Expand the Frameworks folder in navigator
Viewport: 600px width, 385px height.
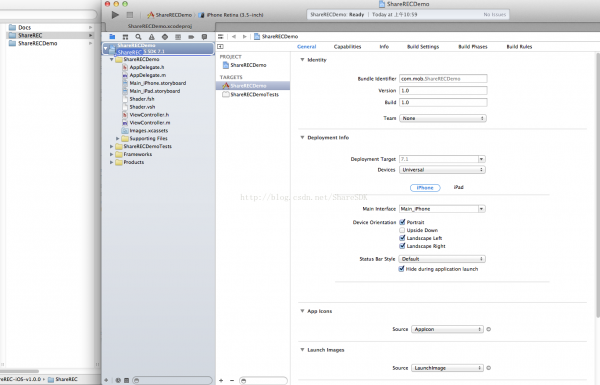(111, 154)
